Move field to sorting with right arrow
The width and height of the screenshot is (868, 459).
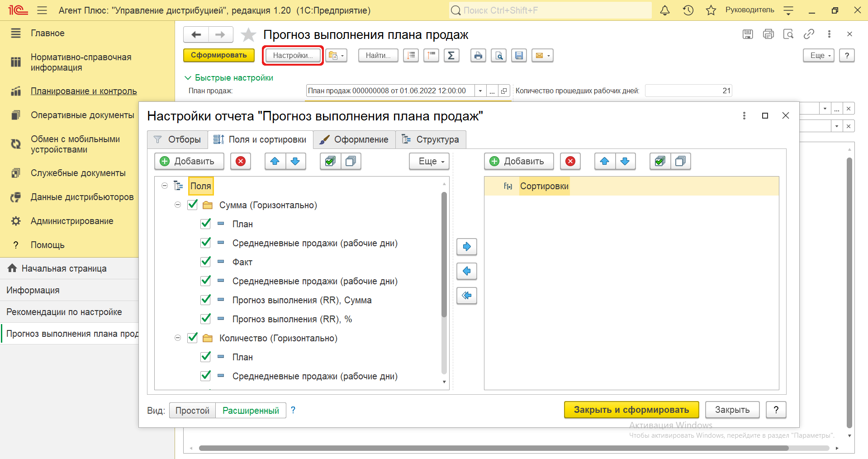click(467, 247)
